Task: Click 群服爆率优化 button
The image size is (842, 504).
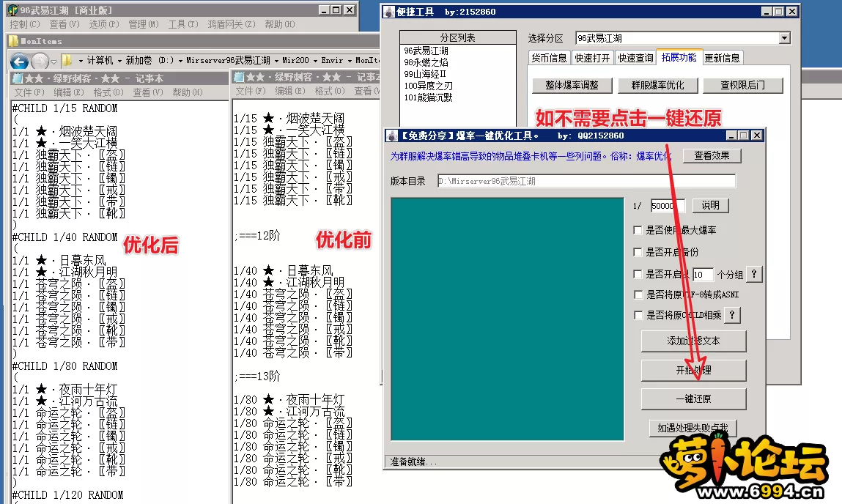Action: [x=658, y=85]
